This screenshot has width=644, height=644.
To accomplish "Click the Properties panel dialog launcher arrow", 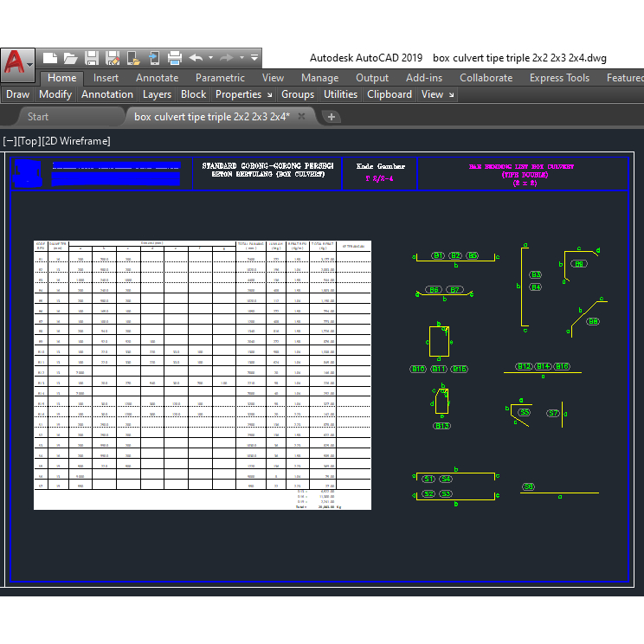I will pos(270,95).
